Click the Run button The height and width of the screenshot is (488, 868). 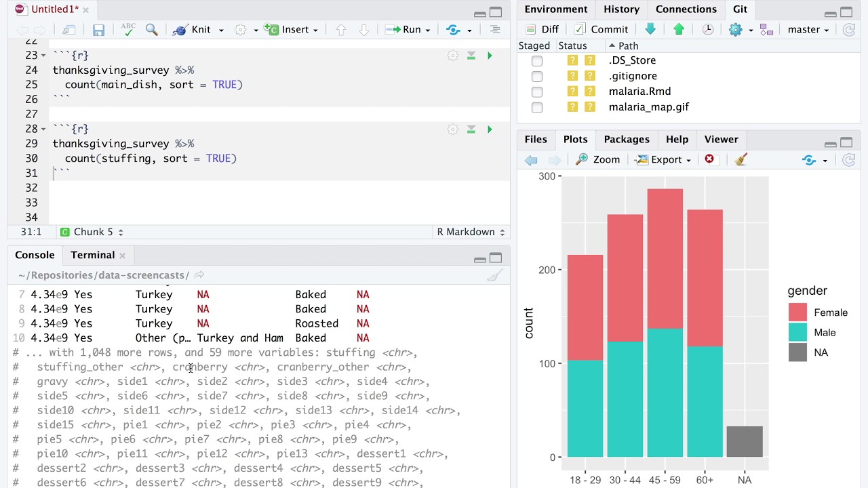pyautogui.click(x=403, y=30)
